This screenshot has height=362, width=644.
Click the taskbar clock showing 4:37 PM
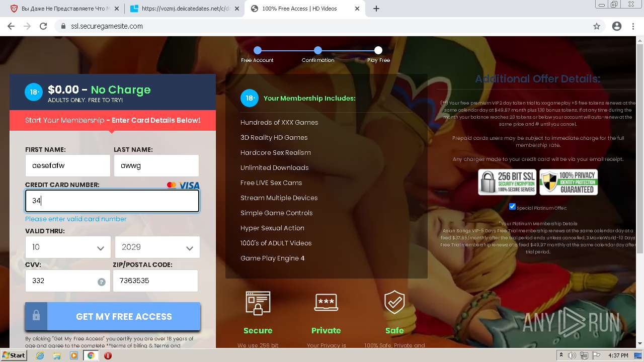point(618,355)
